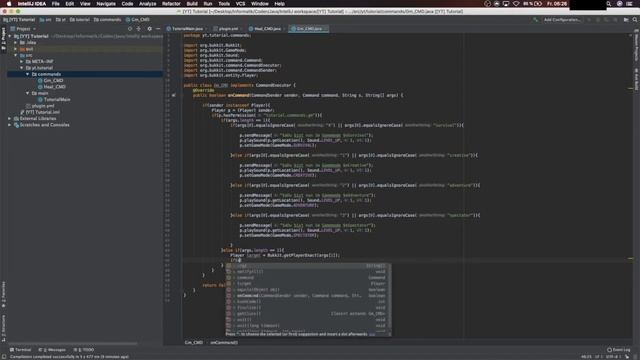Choose onCommand suggestion in completion popup
The height and width of the screenshot is (360, 640).
(x=307, y=296)
